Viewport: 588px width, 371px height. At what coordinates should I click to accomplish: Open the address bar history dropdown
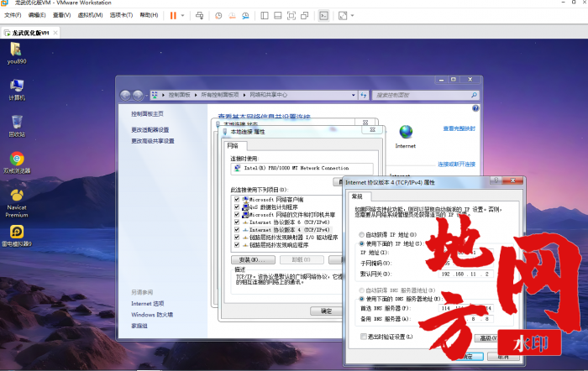coord(354,95)
